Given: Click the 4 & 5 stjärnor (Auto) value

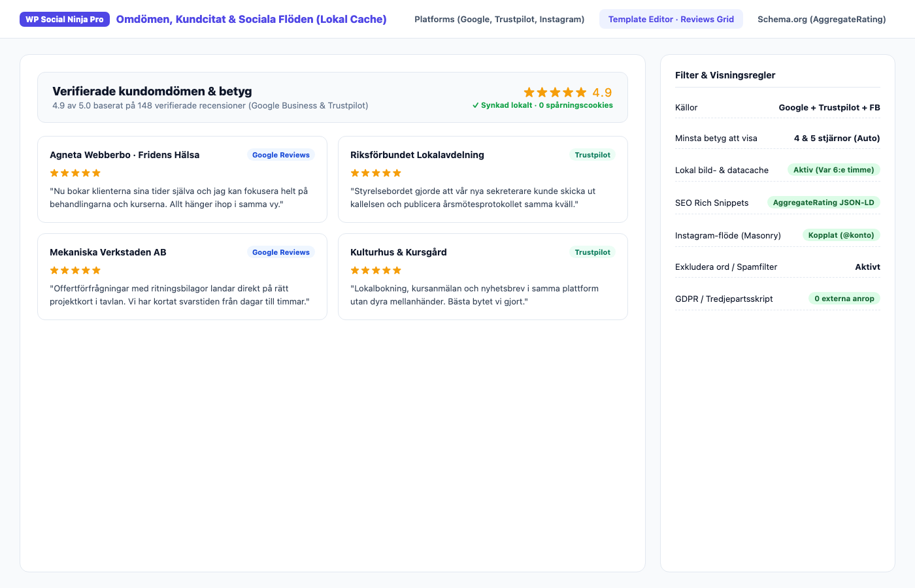Looking at the screenshot, I should [837, 139].
